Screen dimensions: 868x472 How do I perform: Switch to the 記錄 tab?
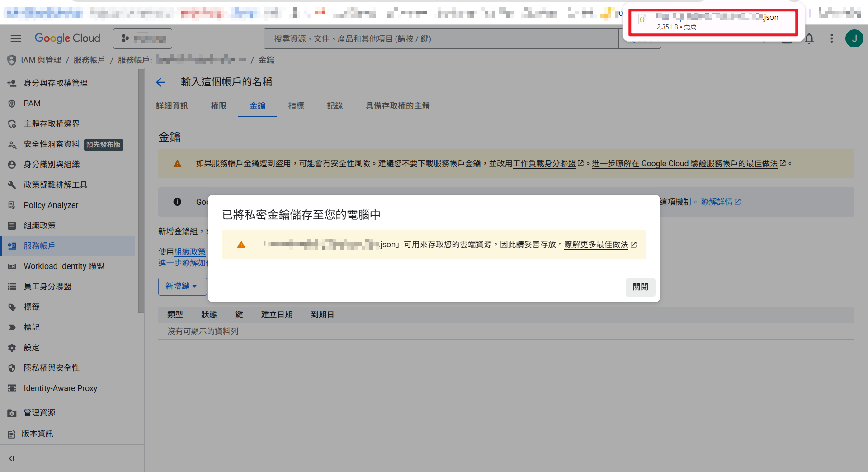335,106
